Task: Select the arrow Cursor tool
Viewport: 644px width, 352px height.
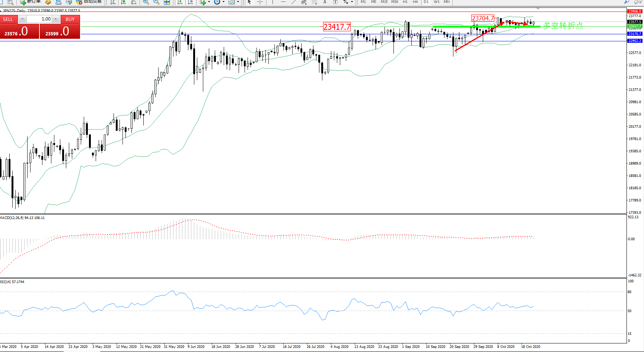Action: pyautogui.click(x=249, y=2)
